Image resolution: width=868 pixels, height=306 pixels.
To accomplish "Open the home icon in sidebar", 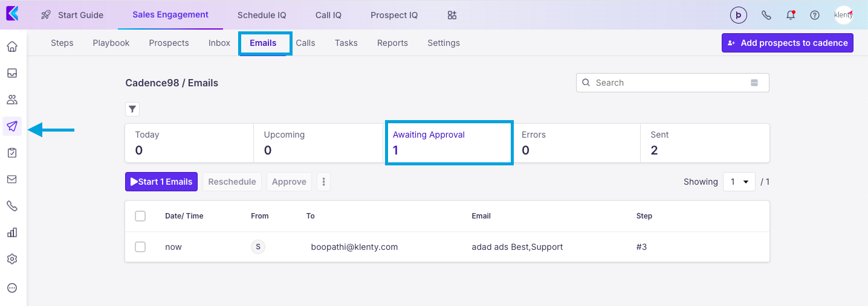I will tap(12, 46).
